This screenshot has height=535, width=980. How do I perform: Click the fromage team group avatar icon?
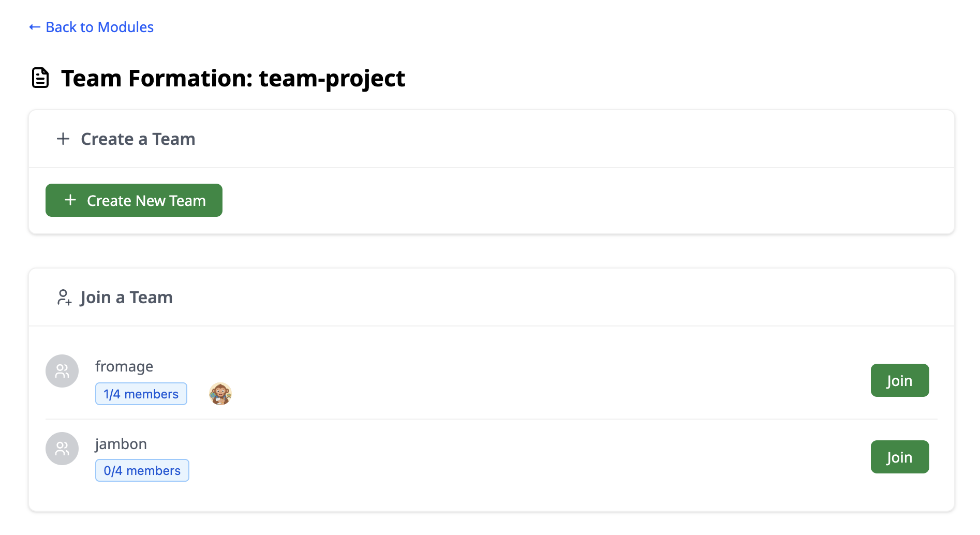pyautogui.click(x=62, y=371)
